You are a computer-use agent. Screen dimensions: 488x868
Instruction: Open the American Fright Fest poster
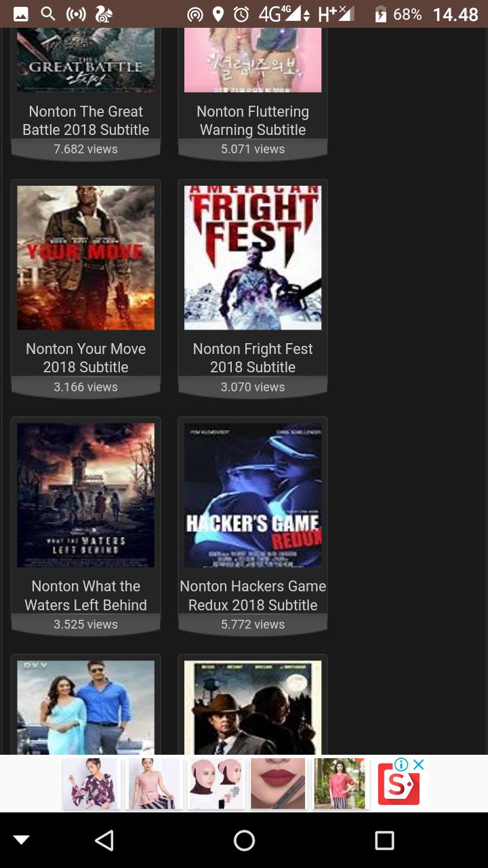(253, 258)
